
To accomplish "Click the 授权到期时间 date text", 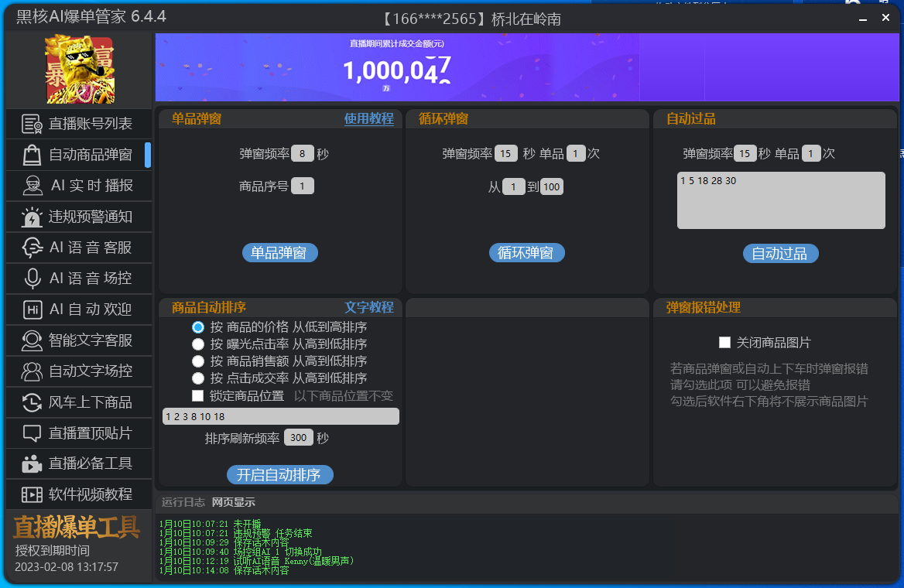I will pos(67,567).
